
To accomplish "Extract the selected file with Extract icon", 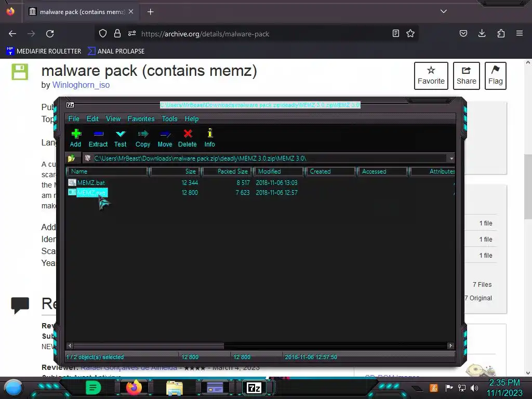I will (98, 138).
